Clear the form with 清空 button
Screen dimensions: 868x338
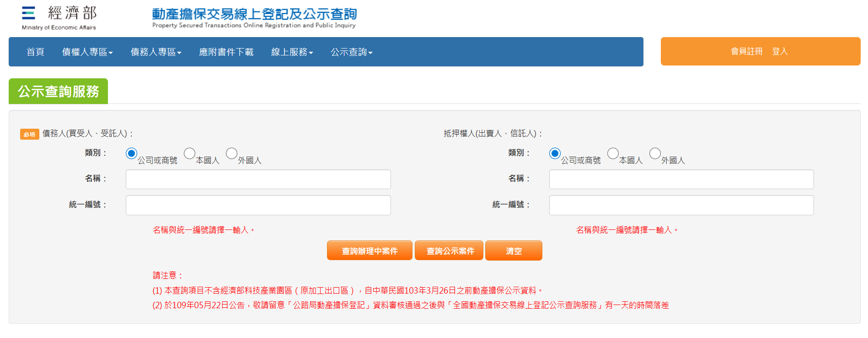514,251
